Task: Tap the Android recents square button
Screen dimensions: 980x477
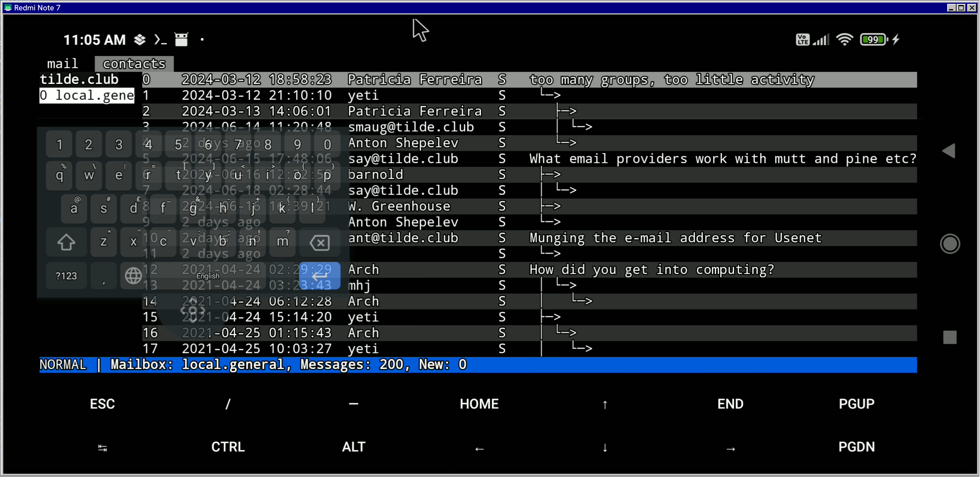Action: [950, 337]
